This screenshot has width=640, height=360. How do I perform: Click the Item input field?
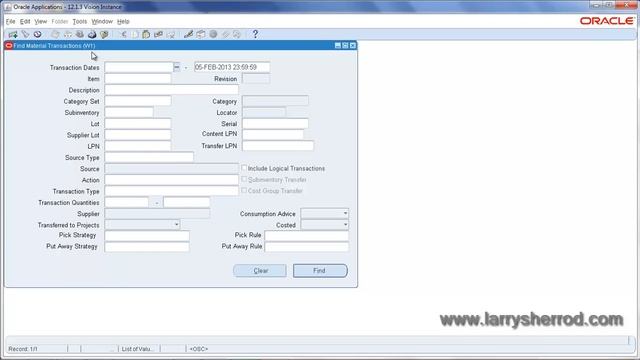[x=138, y=78]
